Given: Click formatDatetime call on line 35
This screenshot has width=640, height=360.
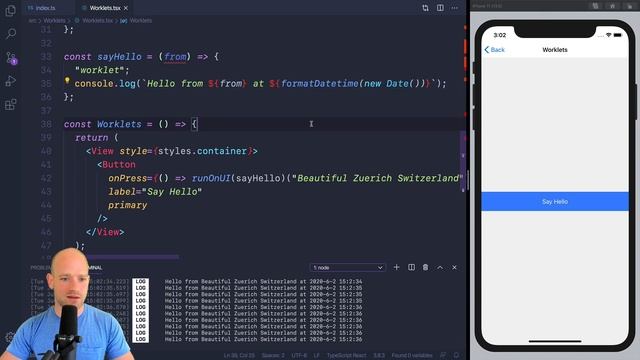Looking at the screenshot, I should point(320,84).
